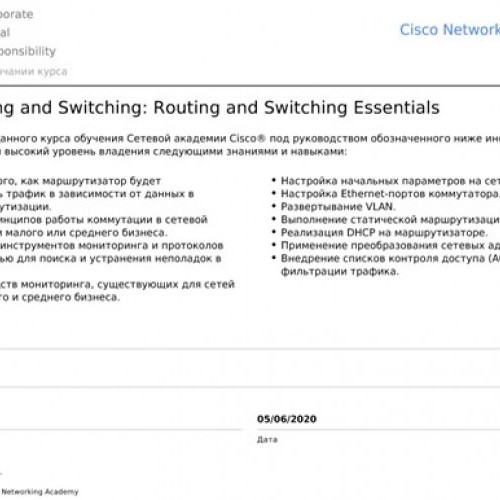Viewport: 500px width, 500px height.
Task: Click the gray Responsibility text at top
Action: pos(28,51)
